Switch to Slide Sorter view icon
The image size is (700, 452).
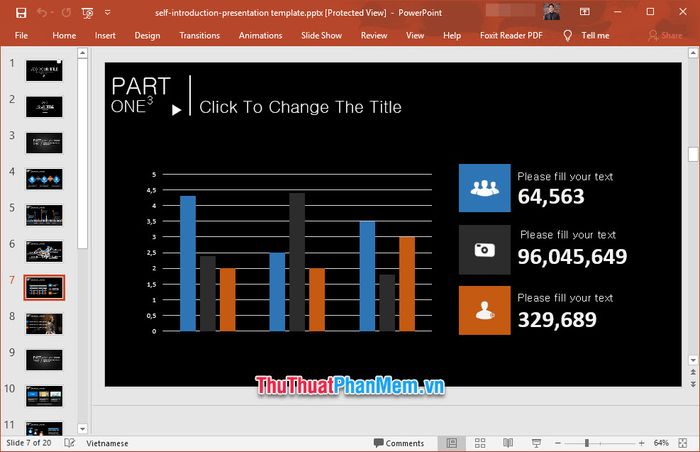[x=480, y=443]
